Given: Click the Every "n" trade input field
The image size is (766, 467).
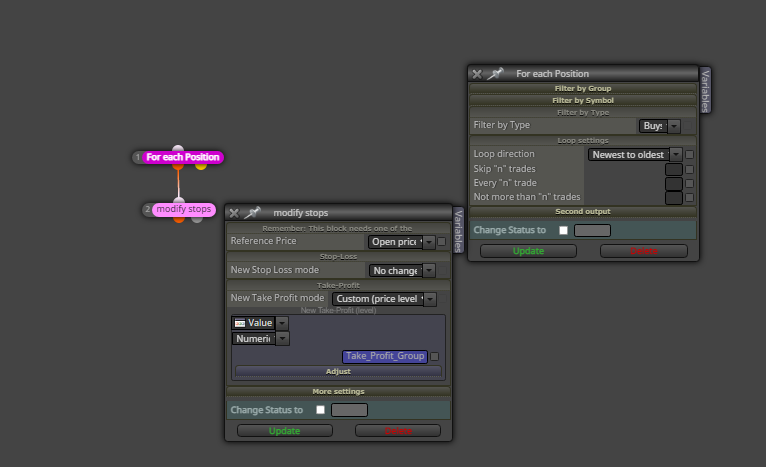Looking at the screenshot, I should click(x=674, y=184).
